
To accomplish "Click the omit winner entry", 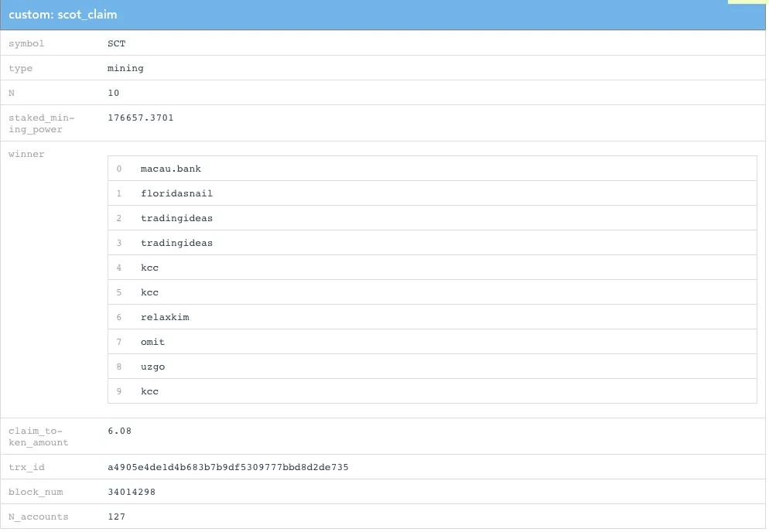I will [152, 341].
